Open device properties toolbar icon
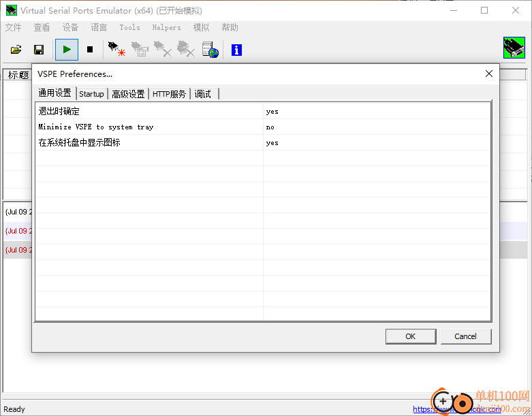Screen dimensions: 532x416 140,49
